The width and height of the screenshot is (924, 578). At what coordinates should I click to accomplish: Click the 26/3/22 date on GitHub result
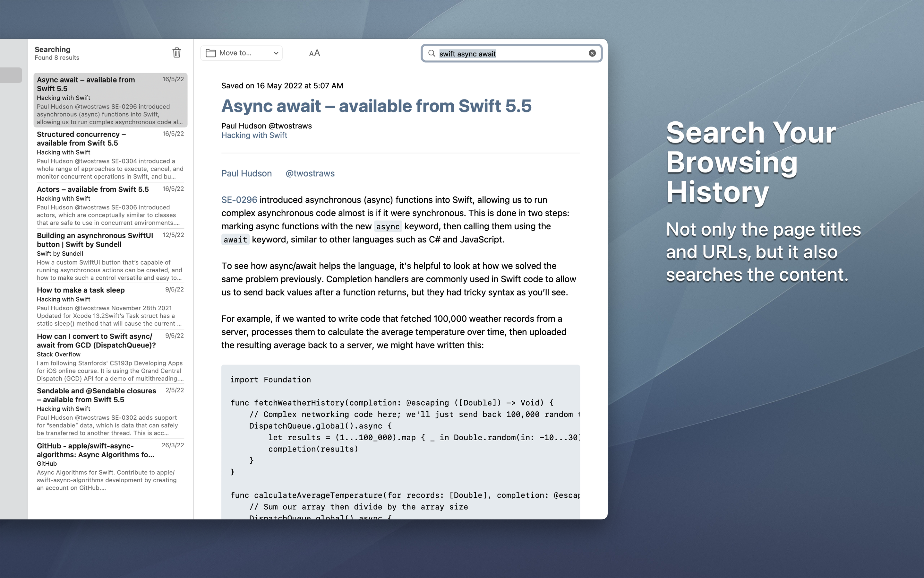click(x=173, y=445)
